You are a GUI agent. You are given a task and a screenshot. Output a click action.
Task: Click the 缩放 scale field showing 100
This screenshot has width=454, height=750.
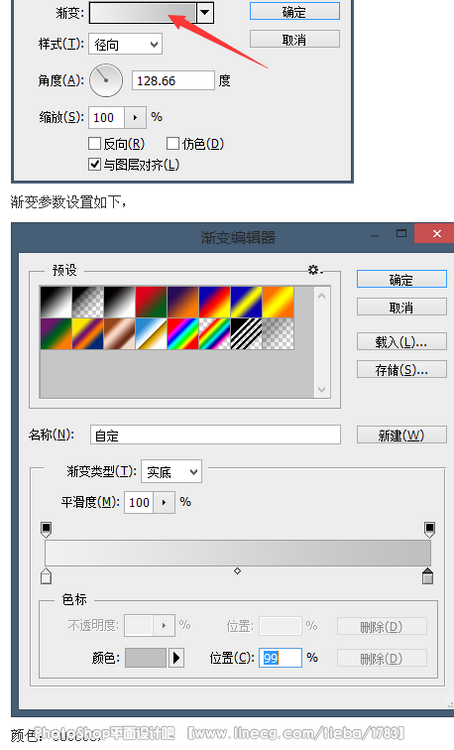(107, 117)
